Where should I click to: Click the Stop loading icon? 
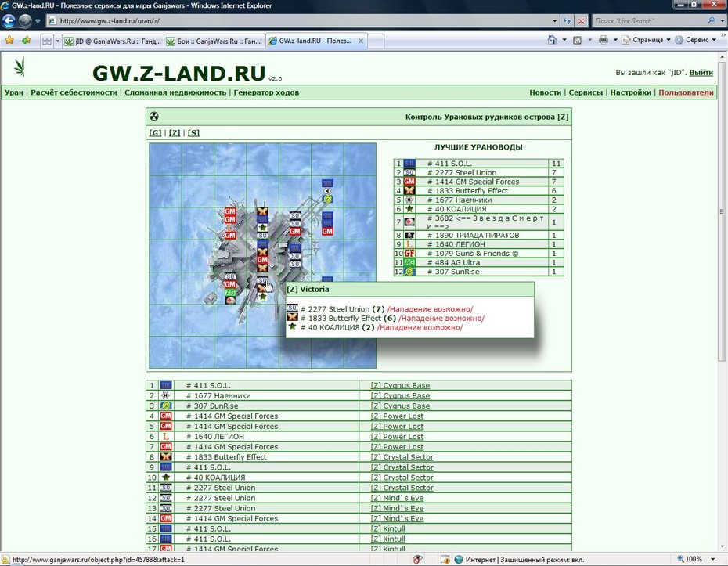click(x=581, y=21)
